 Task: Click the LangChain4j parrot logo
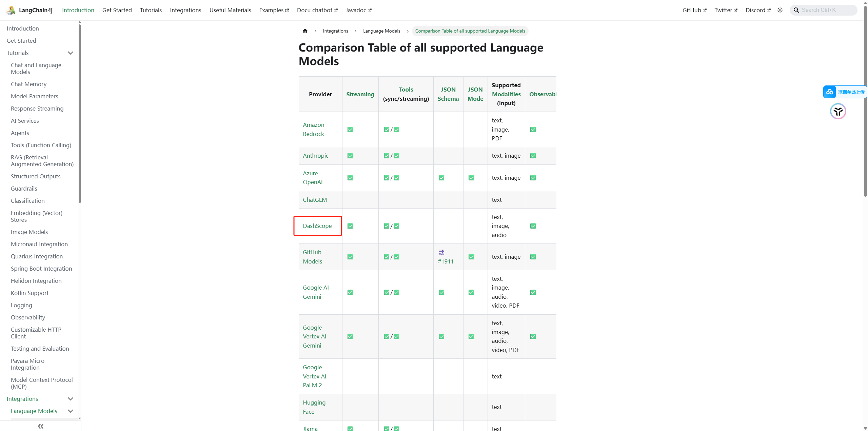click(x=11, y=10)
